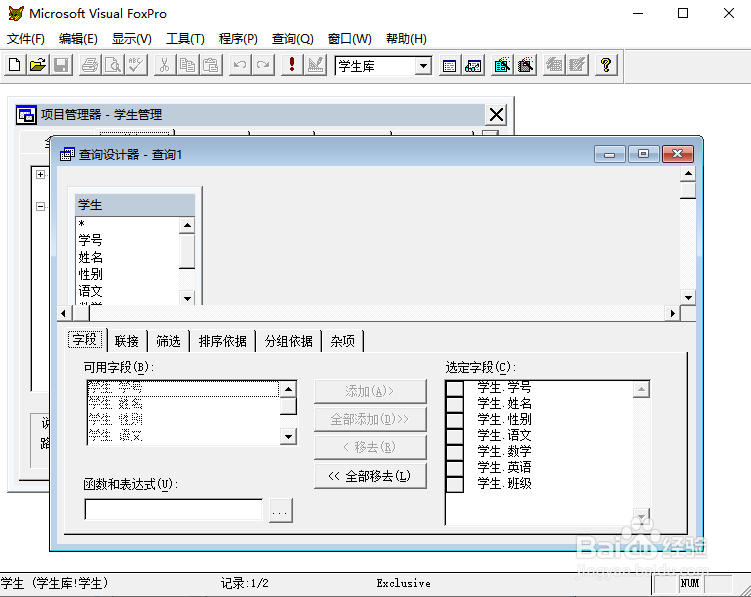Viewport: 751px width, 597px height.
Task: Click the Print Preview toolbar icon
Action: (x=113, y=65)
